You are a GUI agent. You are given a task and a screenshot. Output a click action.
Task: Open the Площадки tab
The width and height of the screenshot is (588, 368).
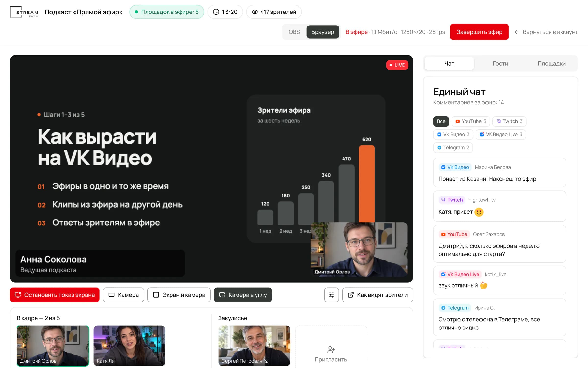(x=551, y=64)
